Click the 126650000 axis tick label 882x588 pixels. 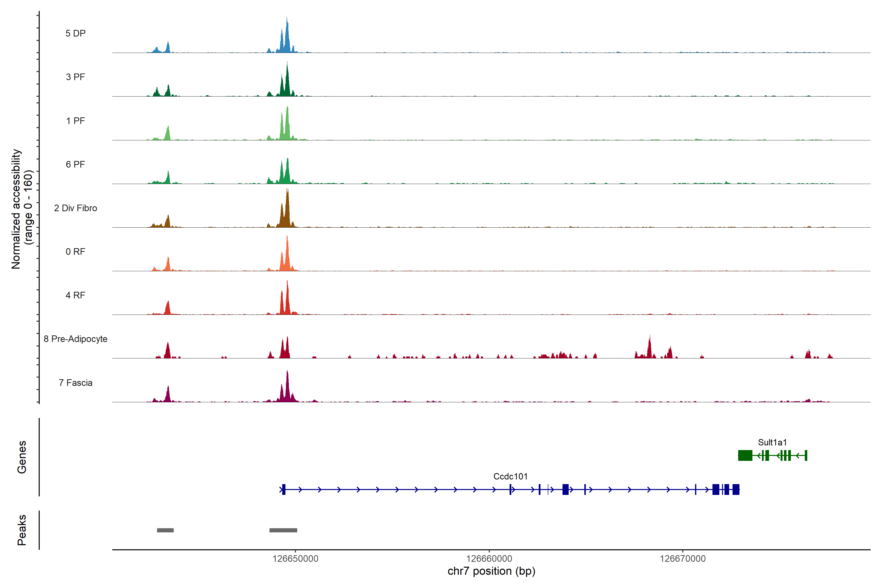click(x=295, y=558)
